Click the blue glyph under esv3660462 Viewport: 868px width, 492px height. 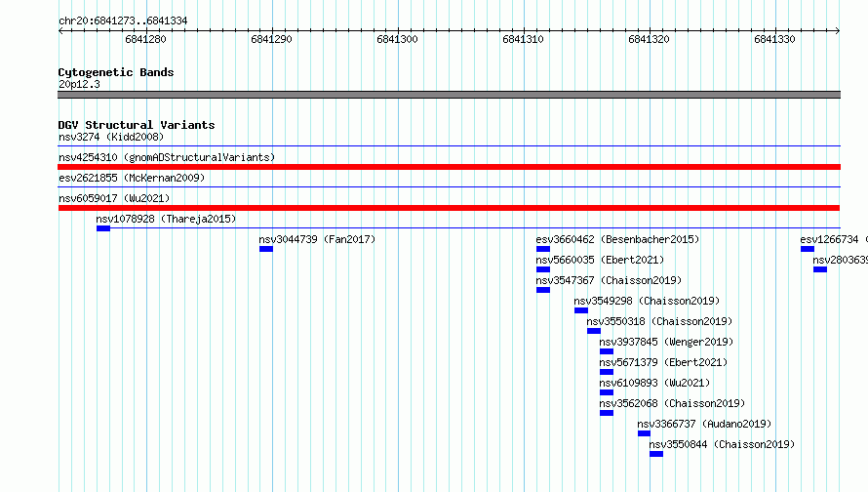click(543, 249)
